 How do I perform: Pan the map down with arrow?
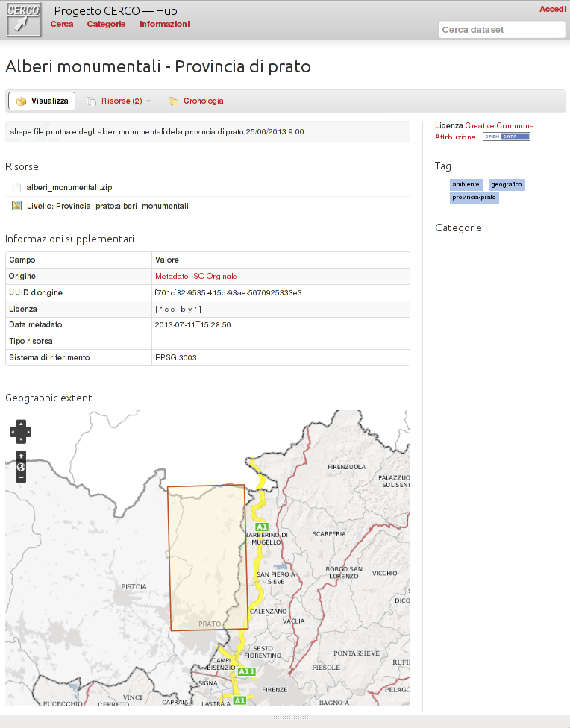point(20,439)
